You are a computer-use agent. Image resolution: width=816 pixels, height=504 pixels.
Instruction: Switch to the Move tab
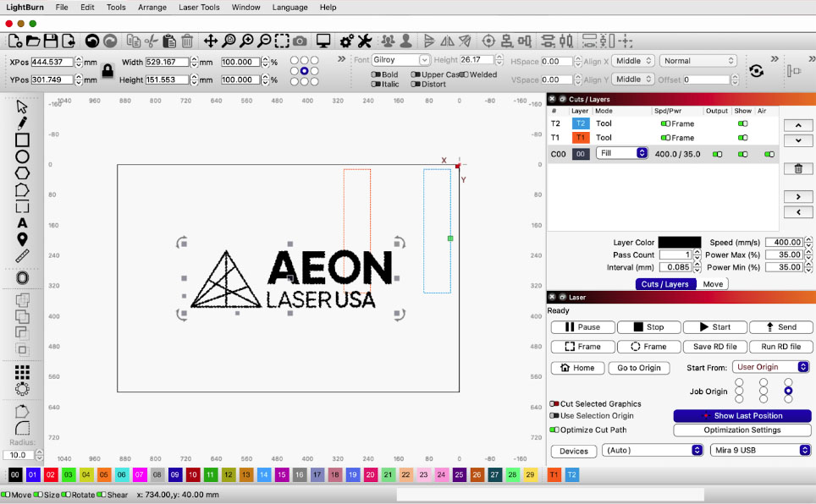pyautogui.click(x=713, y=284)
